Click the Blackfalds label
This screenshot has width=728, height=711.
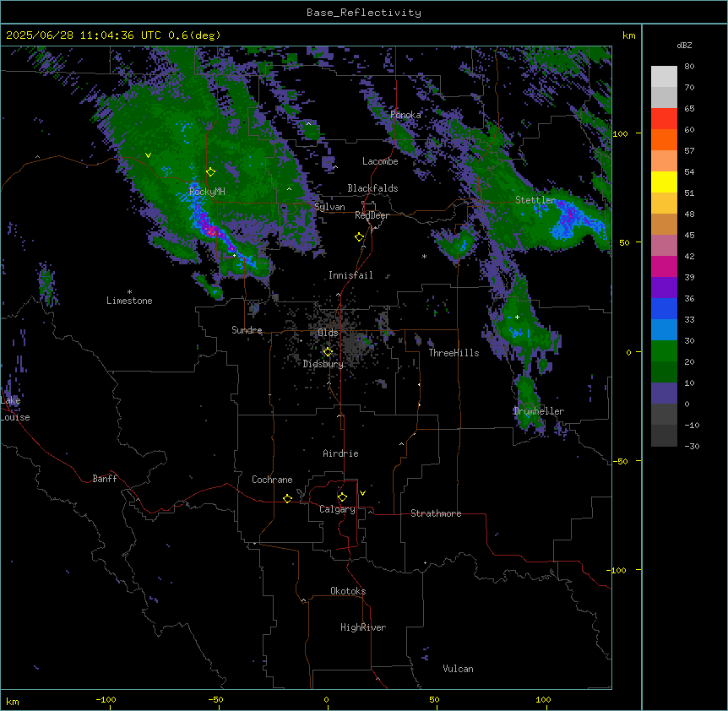(372, 188)
